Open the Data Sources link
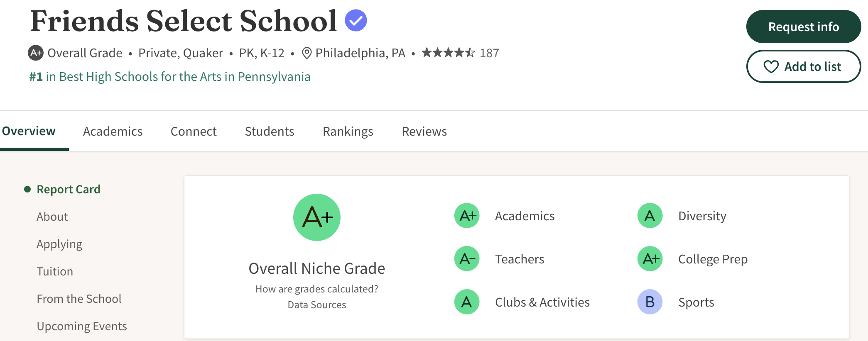Screen dimensions: 868x341 316,304
